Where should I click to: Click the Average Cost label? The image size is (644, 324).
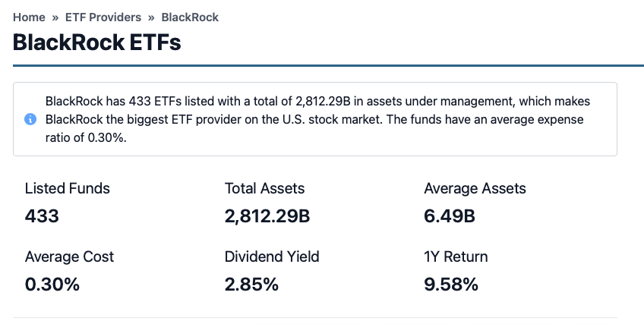pyautogui.click(x=69, y=256)
